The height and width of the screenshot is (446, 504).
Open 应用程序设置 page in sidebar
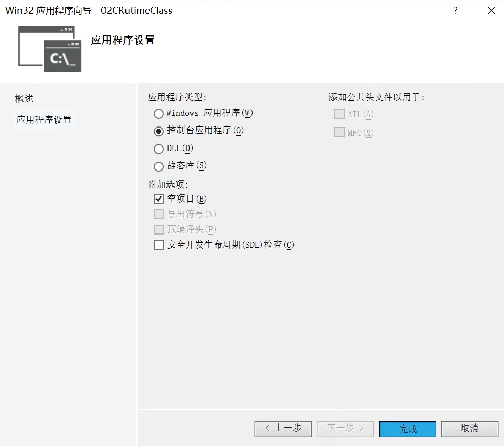tap(44, 120)
